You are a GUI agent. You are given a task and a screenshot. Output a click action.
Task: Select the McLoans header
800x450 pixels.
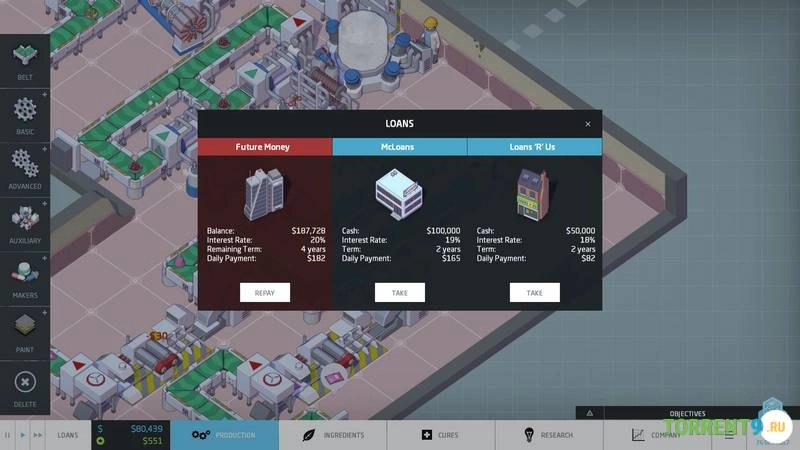pyautogui.click(x=399, y=147)
